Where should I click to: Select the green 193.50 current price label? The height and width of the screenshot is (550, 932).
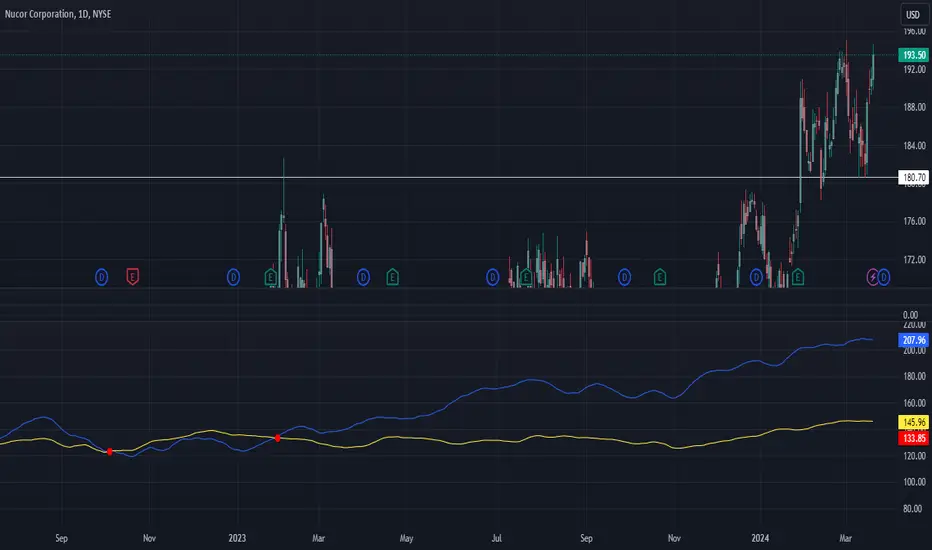pos(914,55)
